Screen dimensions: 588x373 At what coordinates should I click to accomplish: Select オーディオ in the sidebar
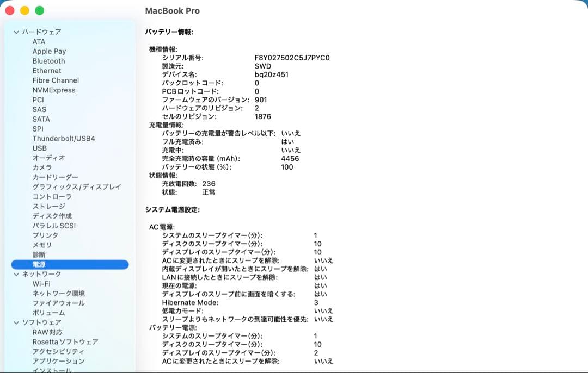click(49, 158)
